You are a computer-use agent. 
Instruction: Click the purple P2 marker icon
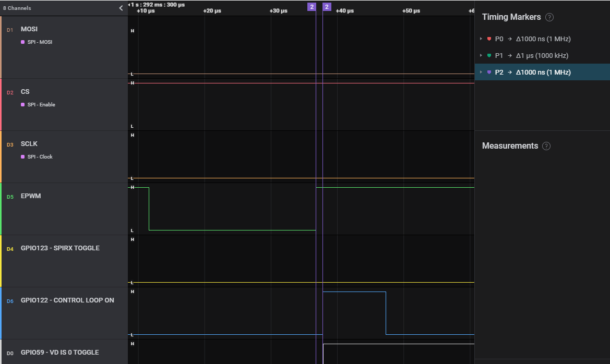pos(489,72)
